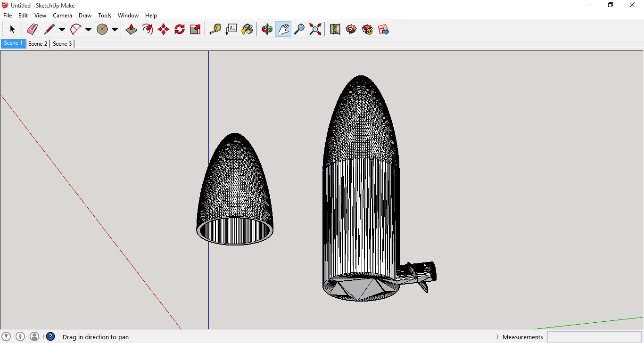Image resolution: width=644 pixels, height=343 pixels.
Task: Expand the Circle shape dropdown arrow
Action: pos(115,29)
